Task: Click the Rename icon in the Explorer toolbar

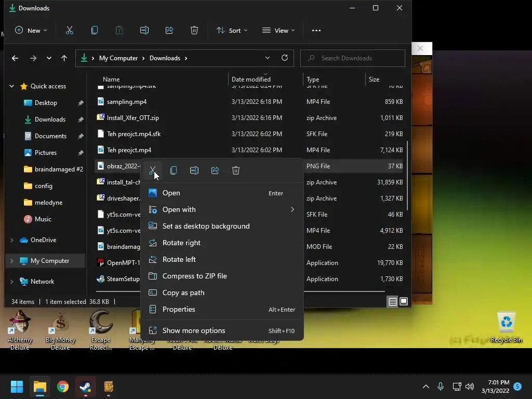Action: 144,31
